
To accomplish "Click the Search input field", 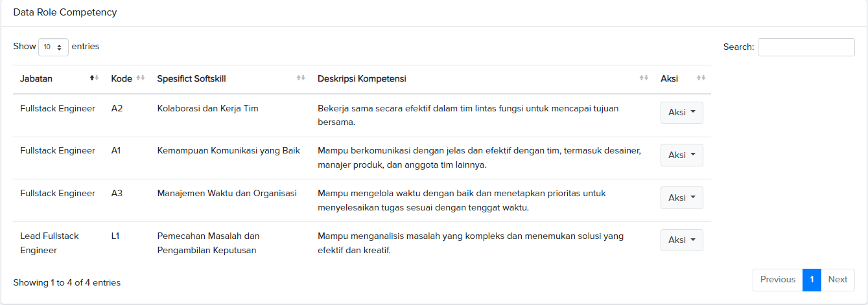I will click(806, 47).
